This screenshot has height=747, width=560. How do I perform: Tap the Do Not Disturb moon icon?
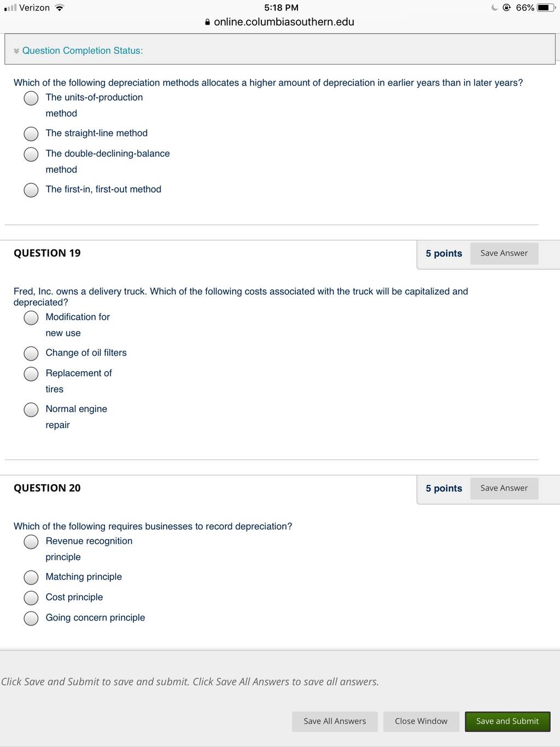pyautogui.click(x=494, y=8)
